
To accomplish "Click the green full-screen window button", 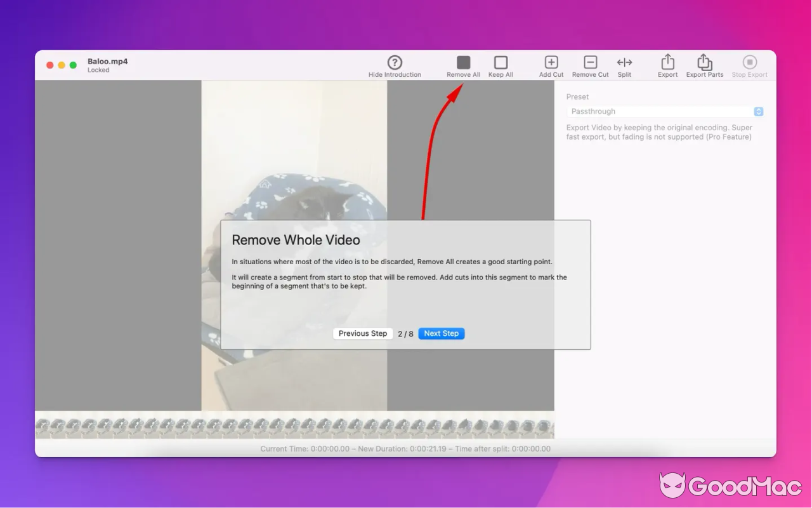I will coord(73,65).
